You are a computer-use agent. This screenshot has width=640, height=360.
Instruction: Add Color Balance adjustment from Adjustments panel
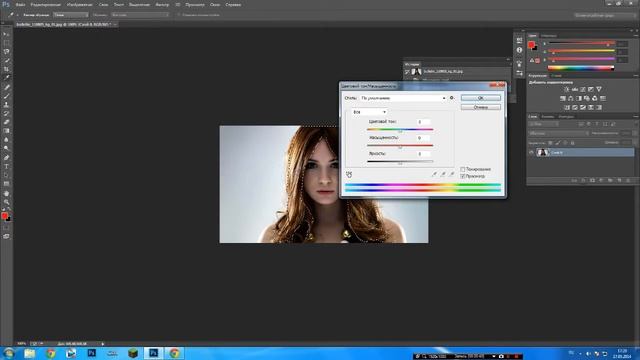[571, 98]
